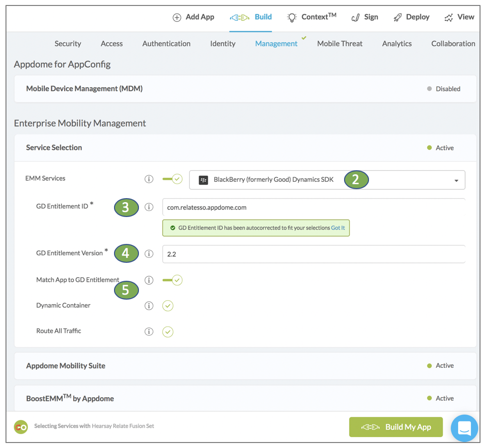Toggle the Dynamic Container checkmark
The height and width of the screenshot is (448, 486).
click(x=168, y=306)
